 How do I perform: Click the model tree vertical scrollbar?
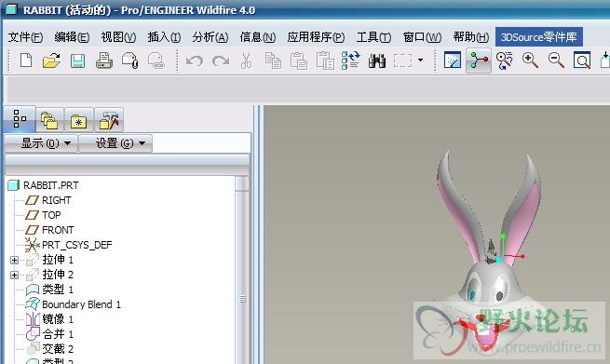tap(242, 270)
